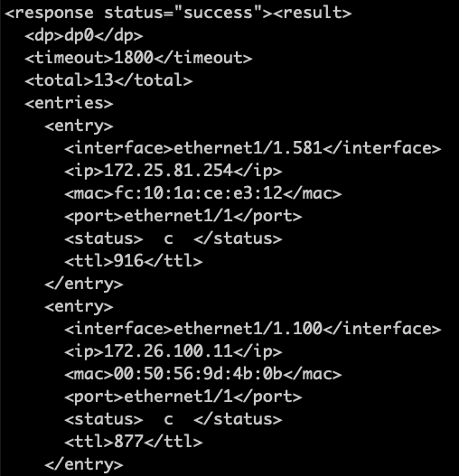
Task: Click the opening entries tag
Action: (x=69, y=103)
